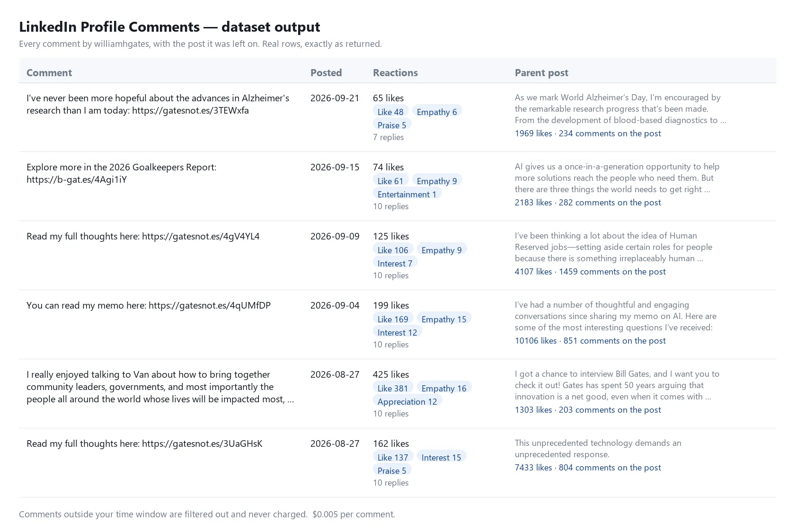The image size is (795, 532).
Task: Open link 2183 likes · 282 comments on the post
Action: pyautogui.click(x=588, y=203)
